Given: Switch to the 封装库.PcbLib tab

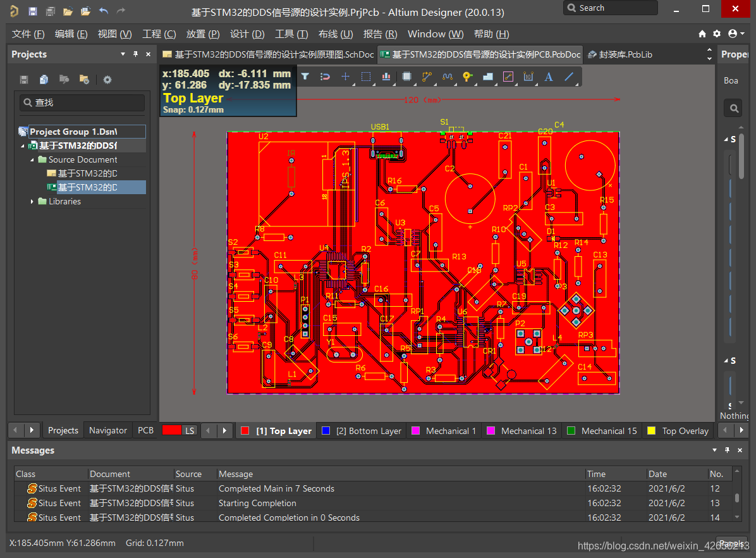Looking at the screenshot, I should point(621,54).
